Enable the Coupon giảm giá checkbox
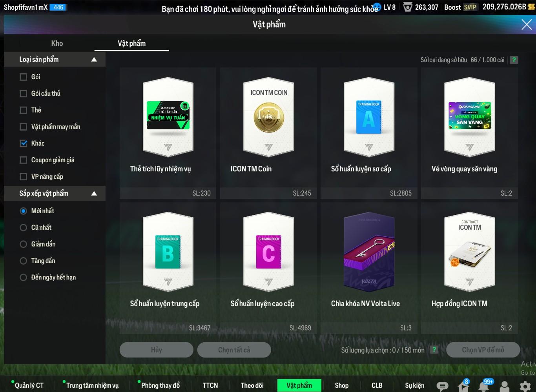536x392 pixels. [24, 160]
